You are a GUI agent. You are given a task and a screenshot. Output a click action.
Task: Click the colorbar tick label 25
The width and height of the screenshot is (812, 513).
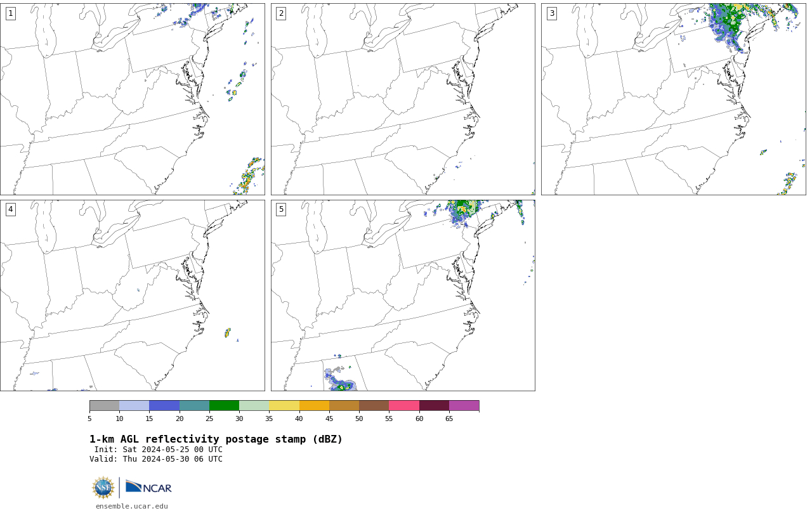pyautogui.click(x=209, y=419)
